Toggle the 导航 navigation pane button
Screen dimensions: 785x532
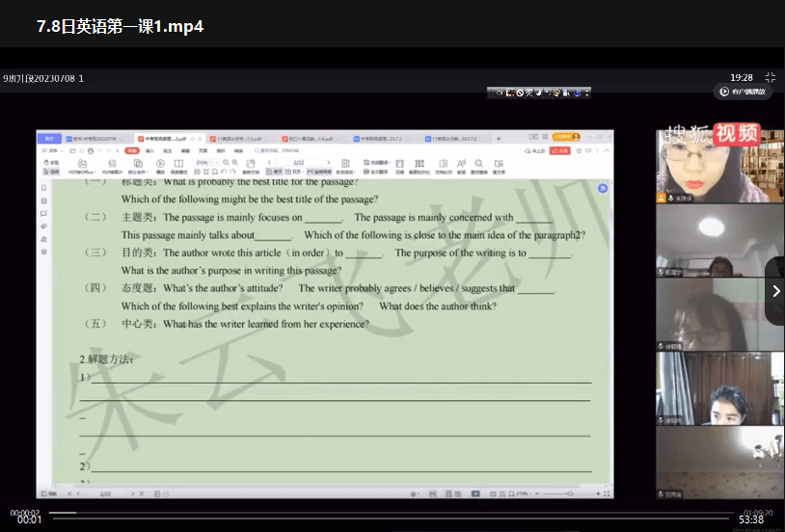tap(49, 494)
